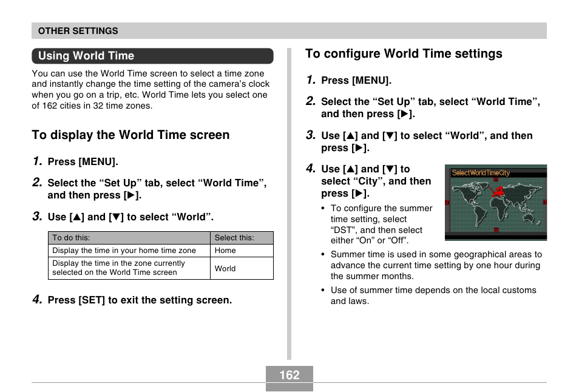The height and width of the screenshot is (392, 579).
Task: Click right column step 'Press [MENU].'
Action: pyautogui.click(x=356, y=81)
